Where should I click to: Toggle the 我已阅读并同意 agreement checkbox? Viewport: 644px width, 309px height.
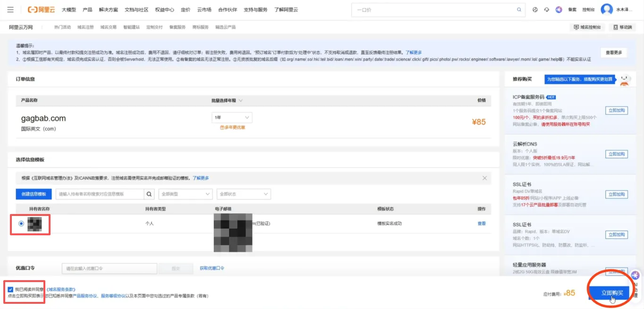tap(10, 289)
